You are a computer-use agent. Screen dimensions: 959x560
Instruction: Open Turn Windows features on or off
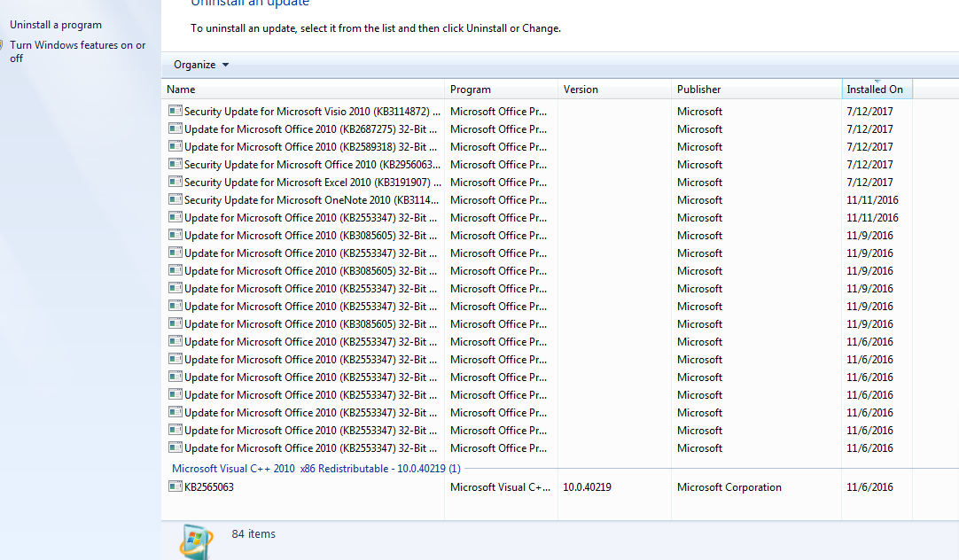tap(78, 51)
